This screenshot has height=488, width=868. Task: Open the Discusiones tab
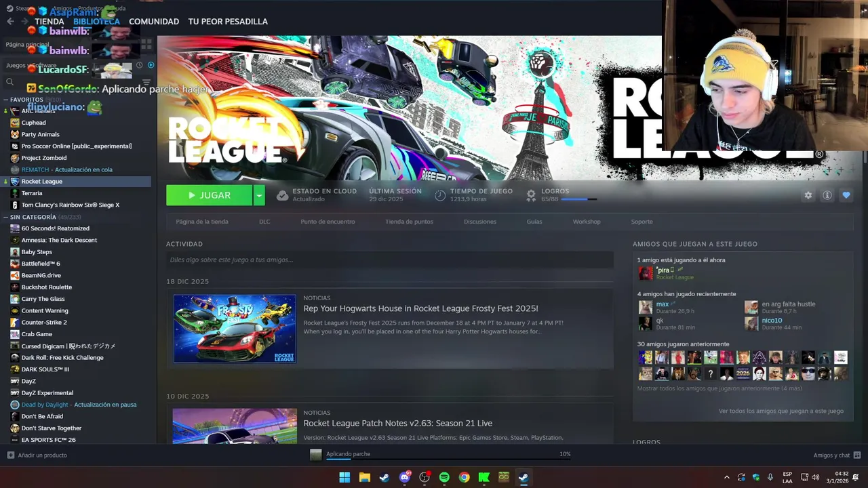point(480,222)
